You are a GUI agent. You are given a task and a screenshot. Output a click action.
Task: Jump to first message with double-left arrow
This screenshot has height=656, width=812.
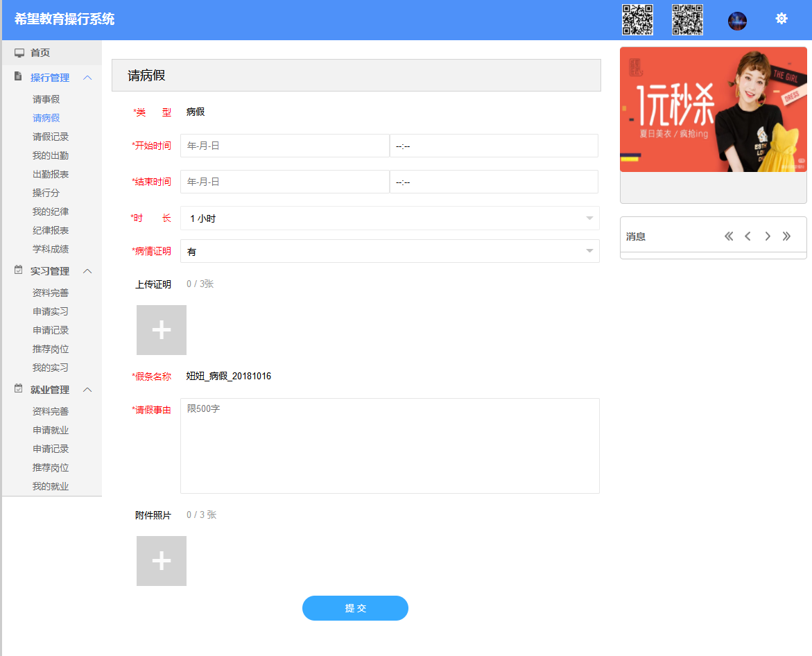pyautogui.click(x=729, y=236)
